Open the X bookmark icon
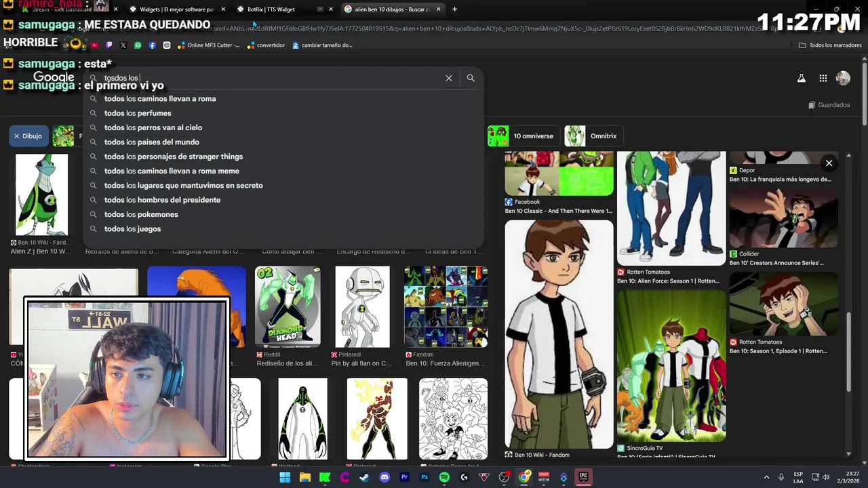This screenshot has height=488, width=868. coord(123,45)
